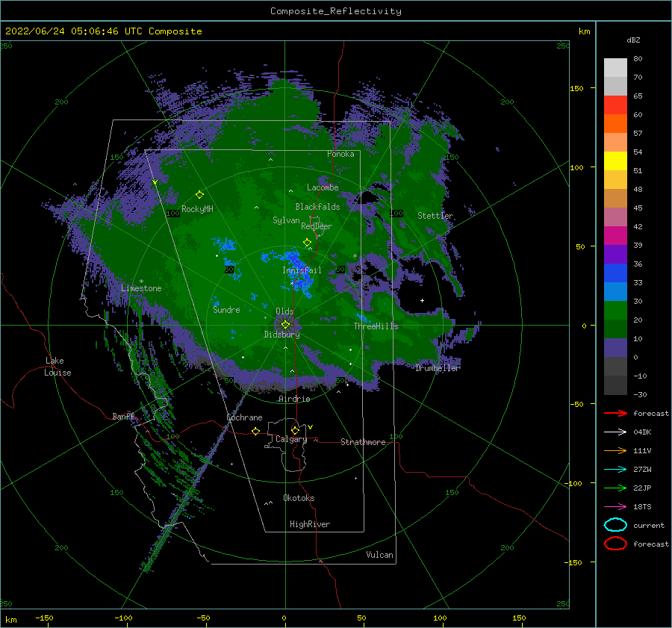
Task: Click the Lacombe label
Action: [323, 187]
